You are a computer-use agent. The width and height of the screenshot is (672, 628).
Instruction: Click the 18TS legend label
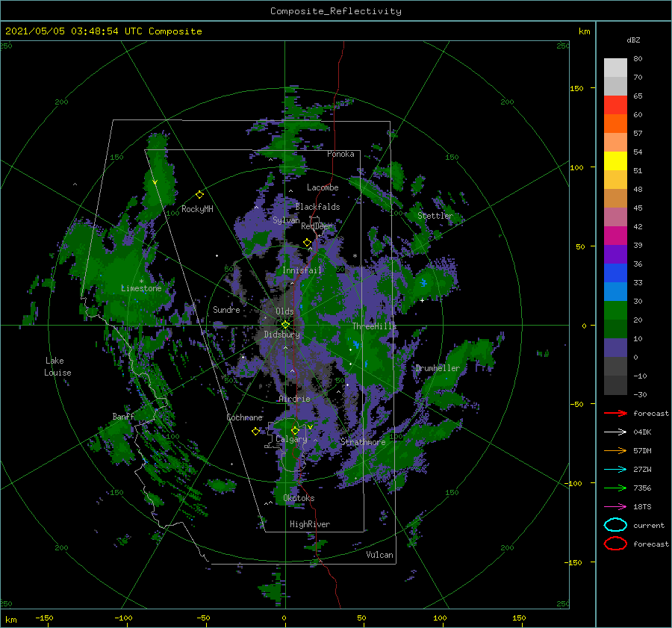coord(642,507)
